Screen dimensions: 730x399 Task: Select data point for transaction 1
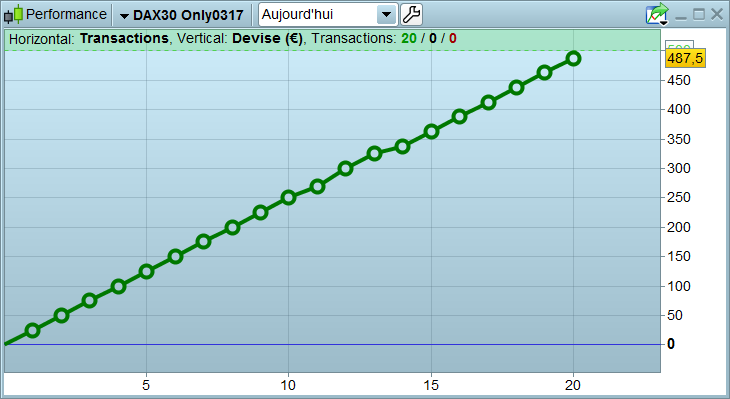[x=32, y=331]
